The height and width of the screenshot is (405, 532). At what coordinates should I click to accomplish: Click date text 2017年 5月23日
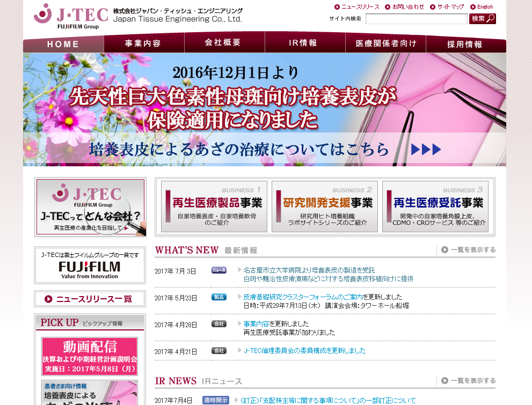pos(176,298)
